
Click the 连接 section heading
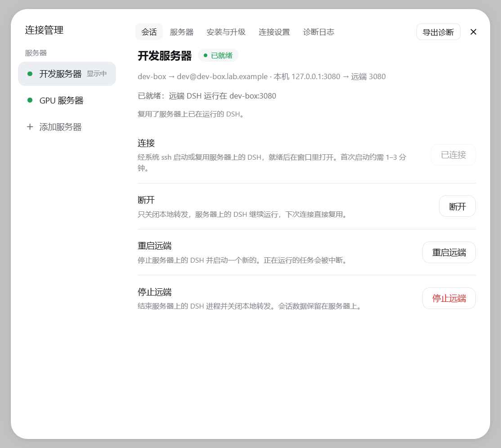pos(146,143)
